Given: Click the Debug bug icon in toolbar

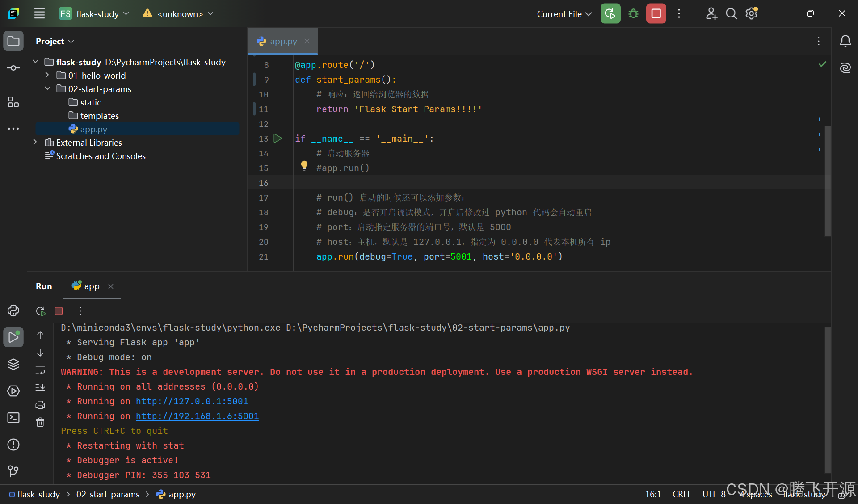Looking at the screenshot, I should [x=633, y=14].
